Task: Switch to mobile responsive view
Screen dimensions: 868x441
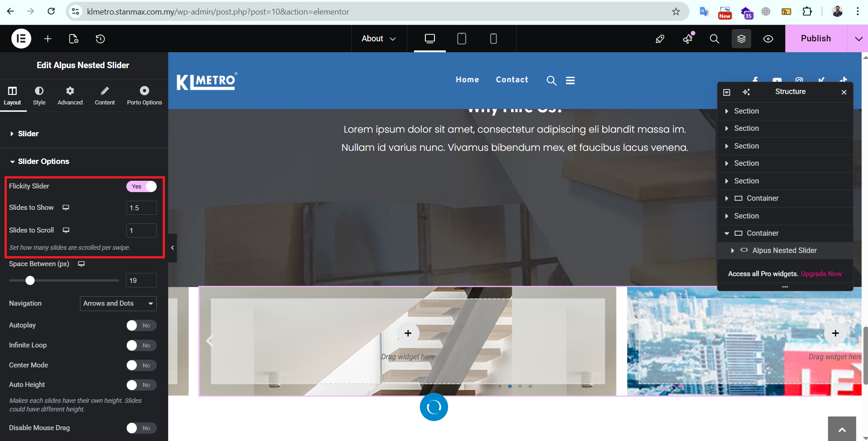Action: [494, 39]
